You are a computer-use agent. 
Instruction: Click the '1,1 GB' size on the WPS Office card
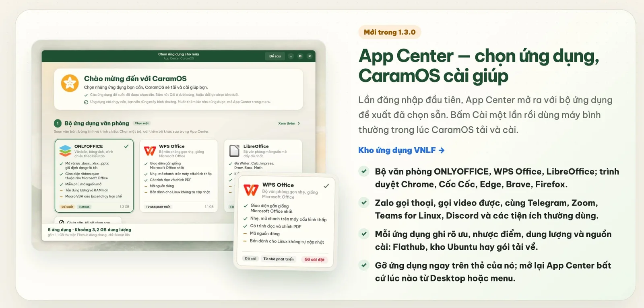tap(209, 207)
